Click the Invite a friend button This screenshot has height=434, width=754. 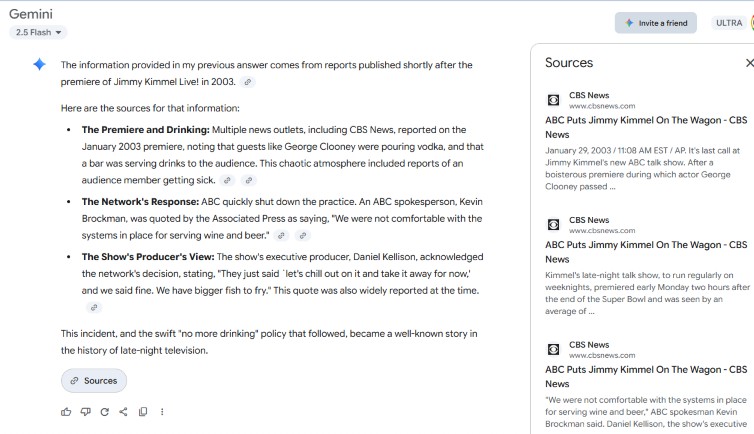pyautogui.click(x=656, y=23)
